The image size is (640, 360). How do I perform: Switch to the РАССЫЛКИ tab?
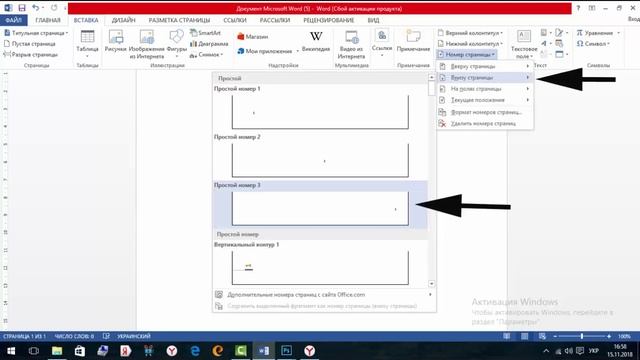(x=275, y=20)
